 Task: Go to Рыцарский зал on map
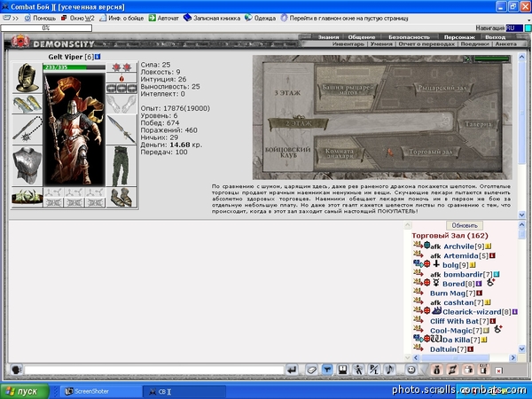click(442, 88)
